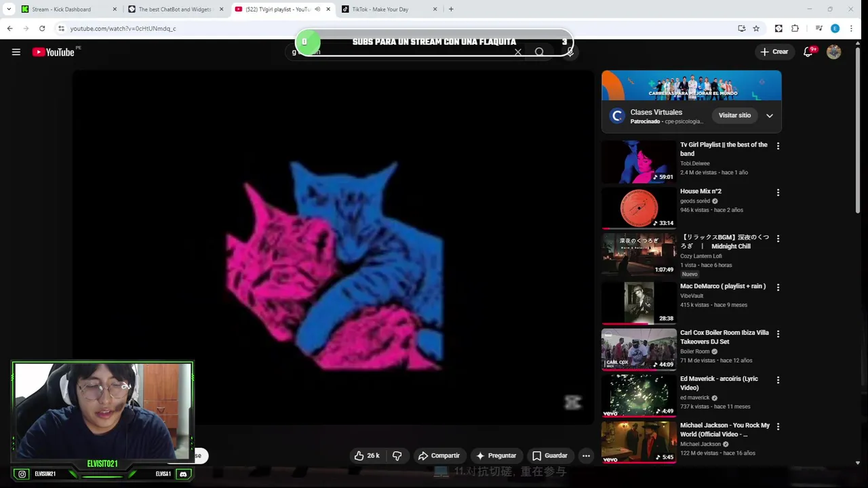
Task: Open the Tobi.Deiwee channel name
Action: coord(695,163)
